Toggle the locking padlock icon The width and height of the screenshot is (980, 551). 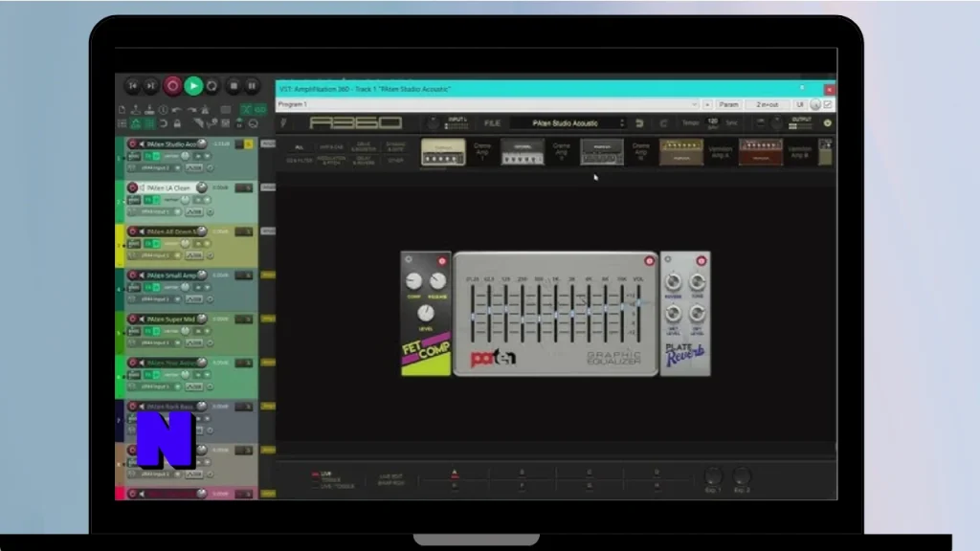tap(177, 123)
